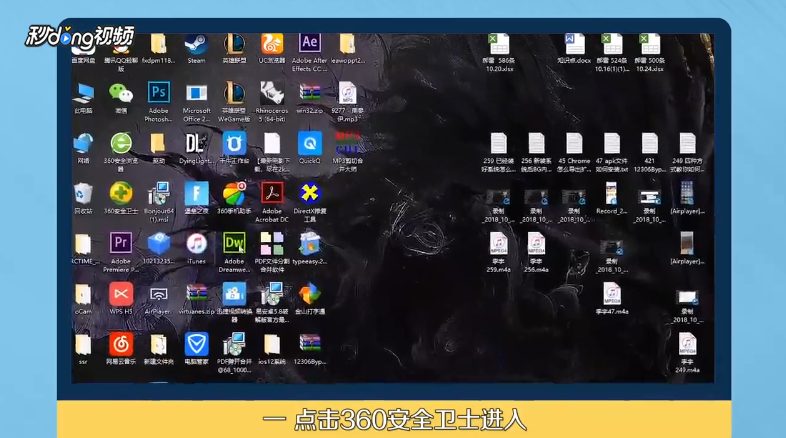Viewport: 786px width, 438px height.
Task: Click the '45 Chrome' text file label
Action: tap(574, 165)
